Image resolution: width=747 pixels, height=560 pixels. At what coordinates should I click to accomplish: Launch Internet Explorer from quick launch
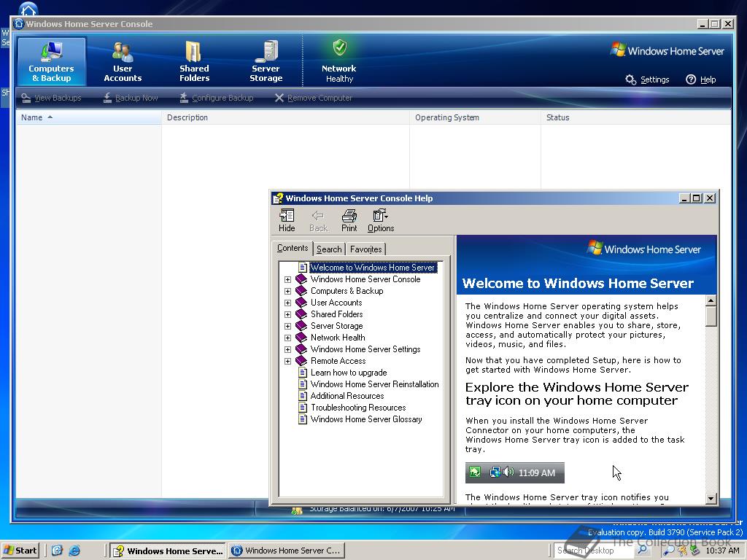coord(74,551)
